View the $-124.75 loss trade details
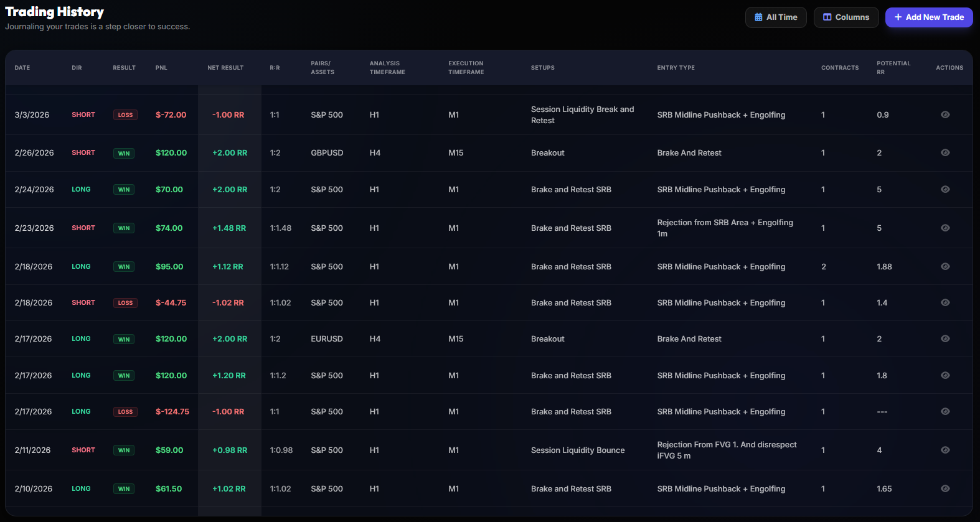This screenshot has width=980, height=522. tap(945, 411)
